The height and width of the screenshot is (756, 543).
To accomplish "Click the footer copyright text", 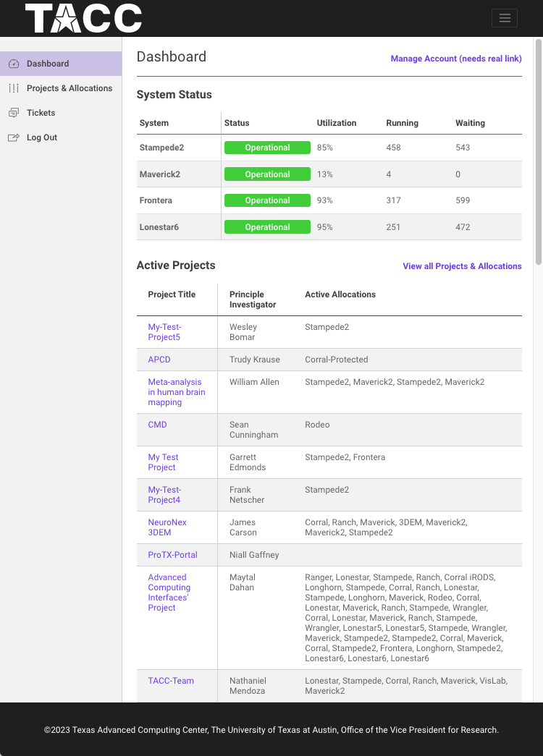I will [x=271, y=730].
